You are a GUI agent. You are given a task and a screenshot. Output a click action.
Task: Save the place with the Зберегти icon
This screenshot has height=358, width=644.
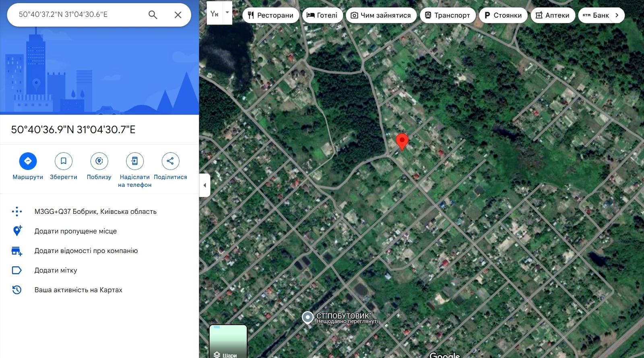(x=64, y=161)
